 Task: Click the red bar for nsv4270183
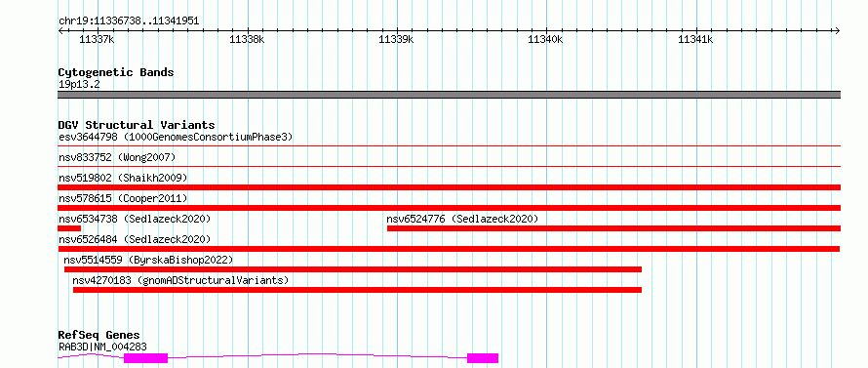(x=357, y=290)
